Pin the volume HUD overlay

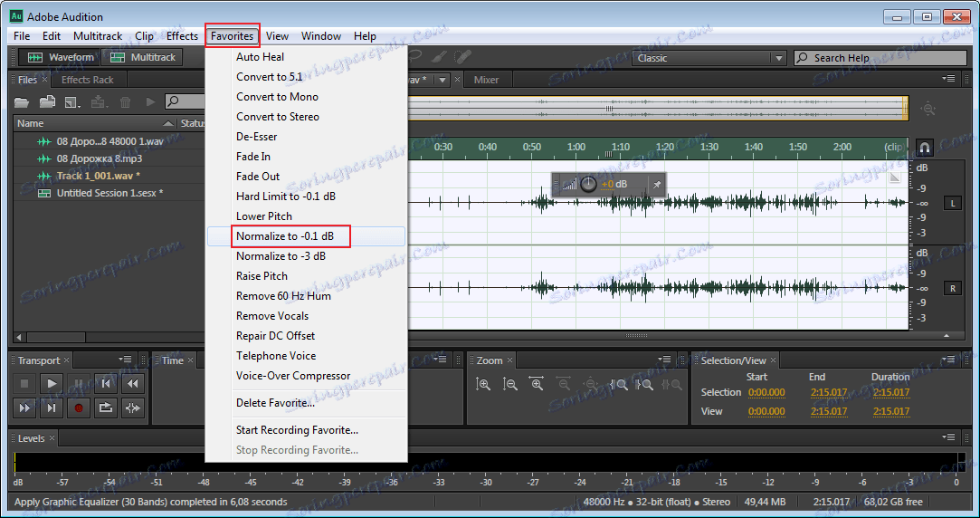click(x=656, y=185)
